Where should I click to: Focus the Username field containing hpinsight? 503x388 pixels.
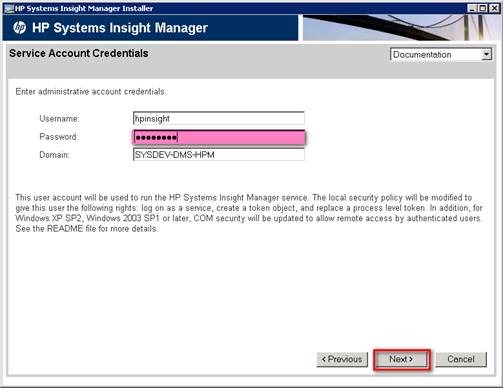coord(219,118)
